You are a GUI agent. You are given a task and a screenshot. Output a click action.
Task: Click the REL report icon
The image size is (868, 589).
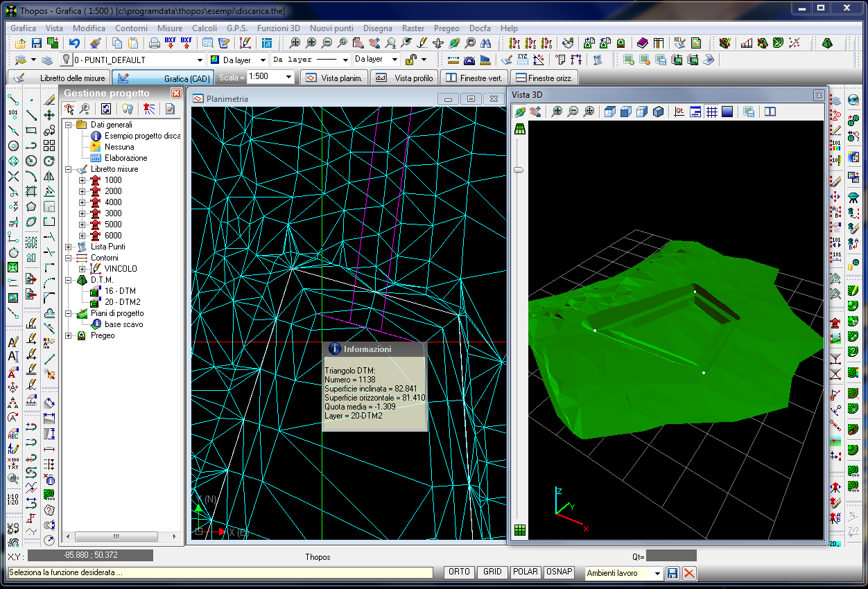tap(679, 43)
